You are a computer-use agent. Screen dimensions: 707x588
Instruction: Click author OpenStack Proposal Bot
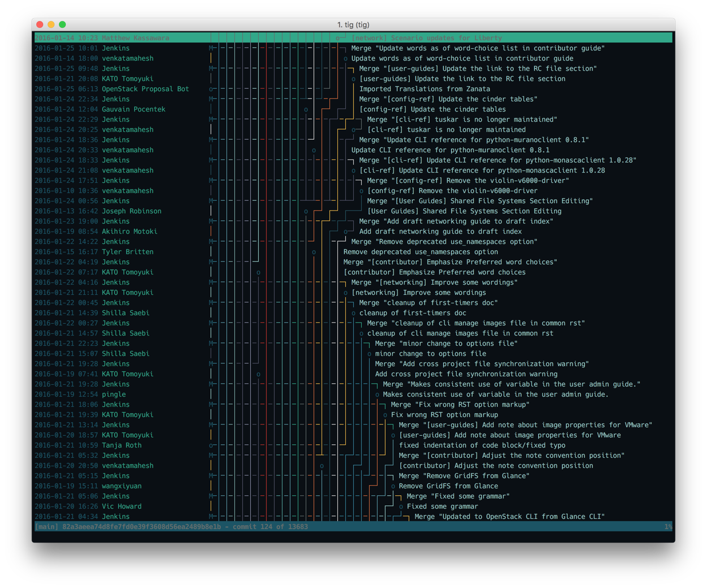[x=145, y=89]
